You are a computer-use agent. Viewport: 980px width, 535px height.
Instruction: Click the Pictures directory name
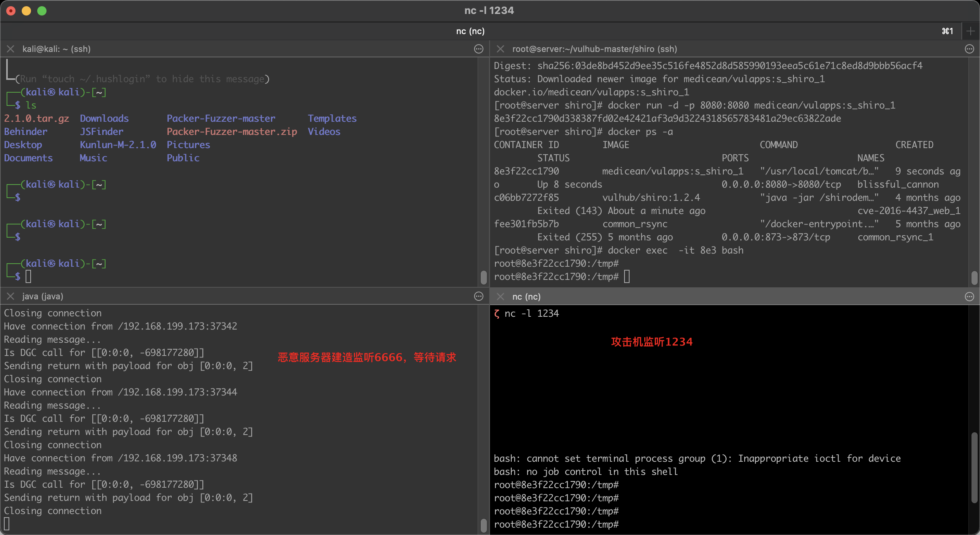click(x=188, y=145)
